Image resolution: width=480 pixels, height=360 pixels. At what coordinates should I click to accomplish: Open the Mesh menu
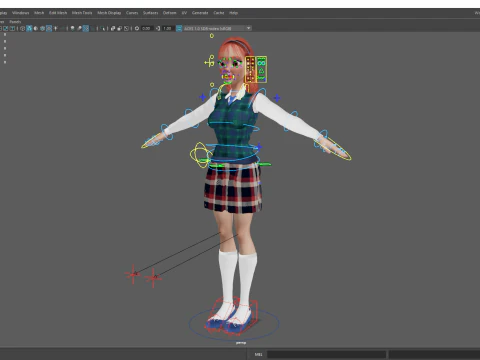[39, 13]
